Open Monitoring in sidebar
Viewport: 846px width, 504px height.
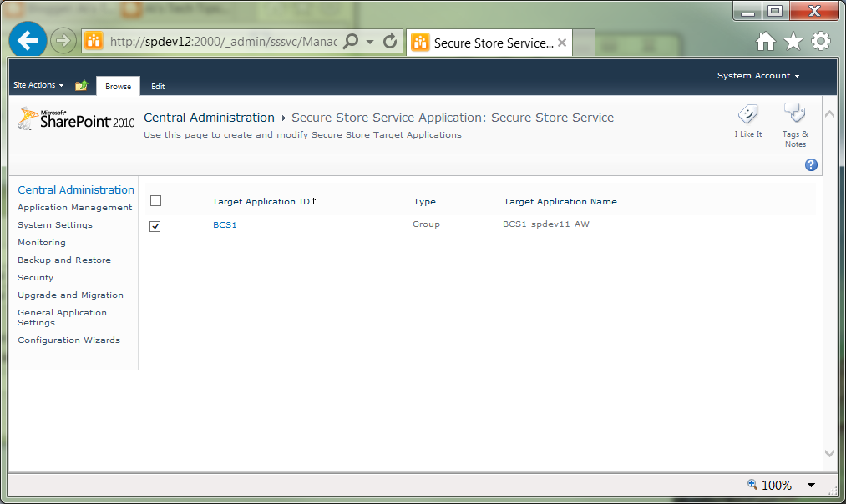coord(42,243)
